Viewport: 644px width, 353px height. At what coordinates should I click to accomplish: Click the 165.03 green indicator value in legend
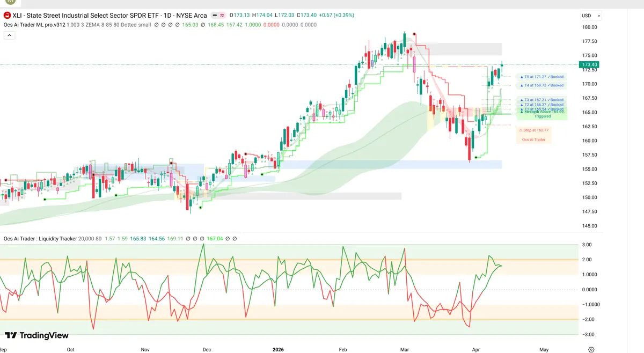click(191, 24)
